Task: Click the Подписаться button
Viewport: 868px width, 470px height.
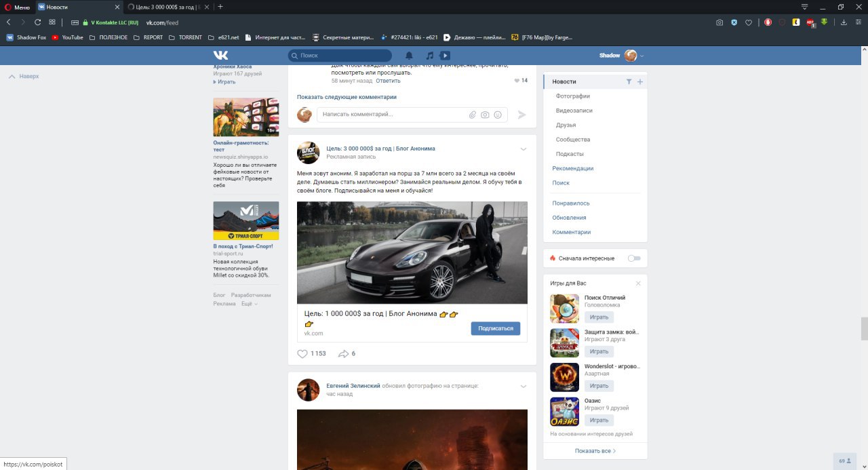Action: [496, 328]
